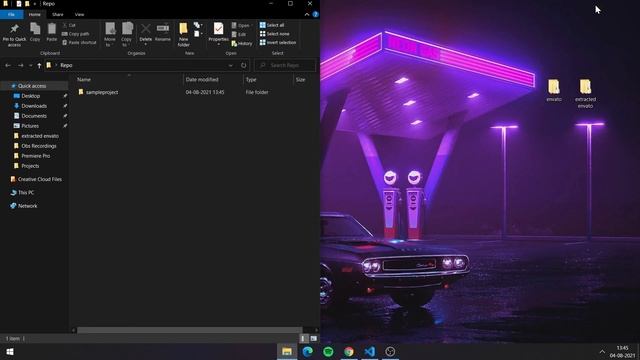Image resolution: width=640 pixels, height=360 pixels.
Task: Refresh the Repo folder view
Action: (244, 65)
